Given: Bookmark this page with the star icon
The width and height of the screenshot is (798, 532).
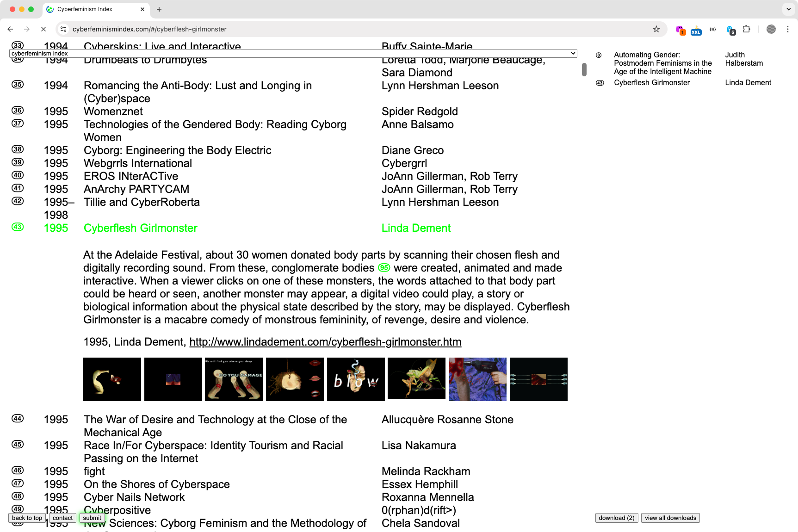Looking at the screenshot, I should tap(656, 29).
